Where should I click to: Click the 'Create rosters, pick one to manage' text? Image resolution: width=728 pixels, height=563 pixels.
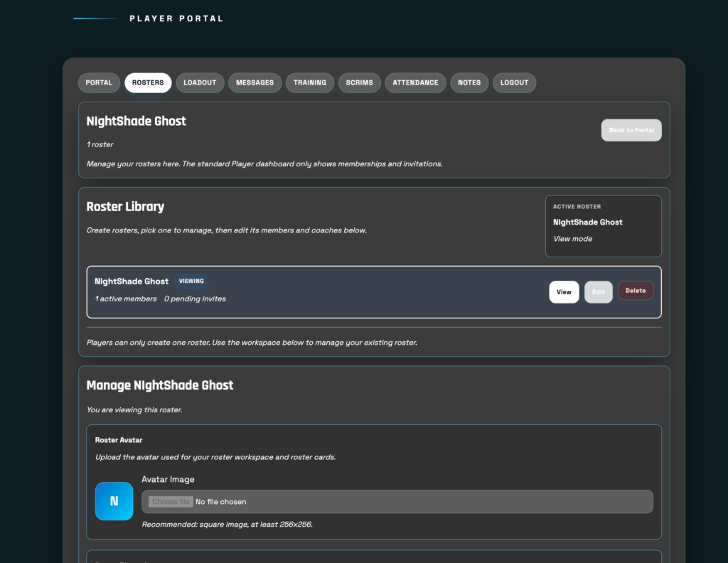227,230
